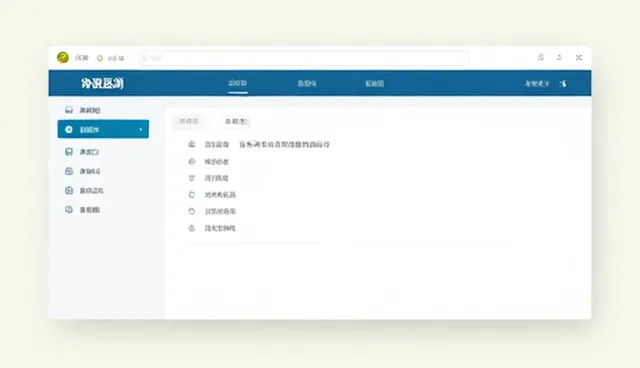Click the small yellow coin icon beside the logo
Image resolution: width=640 pixels, height=368 pixels.
tap(100, 58)
